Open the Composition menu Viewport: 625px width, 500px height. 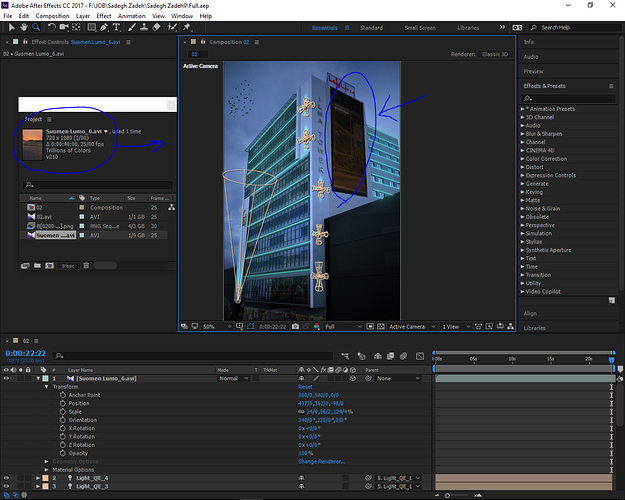[x=52, y=16]
